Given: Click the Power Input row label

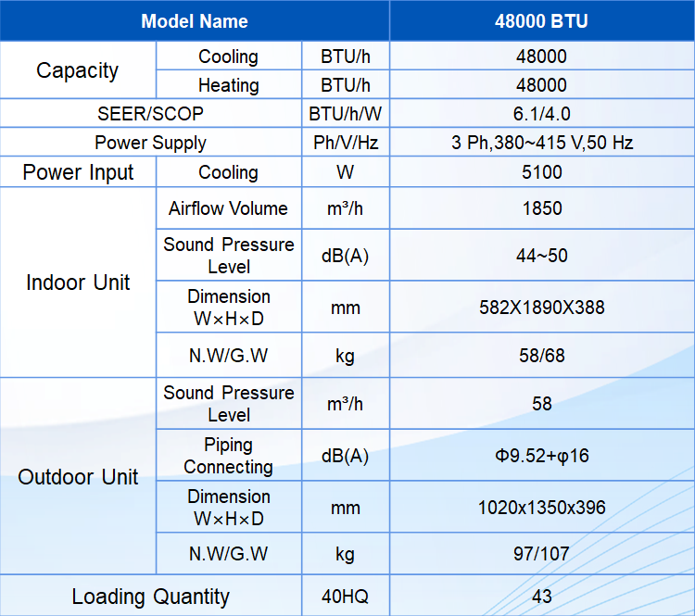Looking at the screenshot, I should (78, 172).
